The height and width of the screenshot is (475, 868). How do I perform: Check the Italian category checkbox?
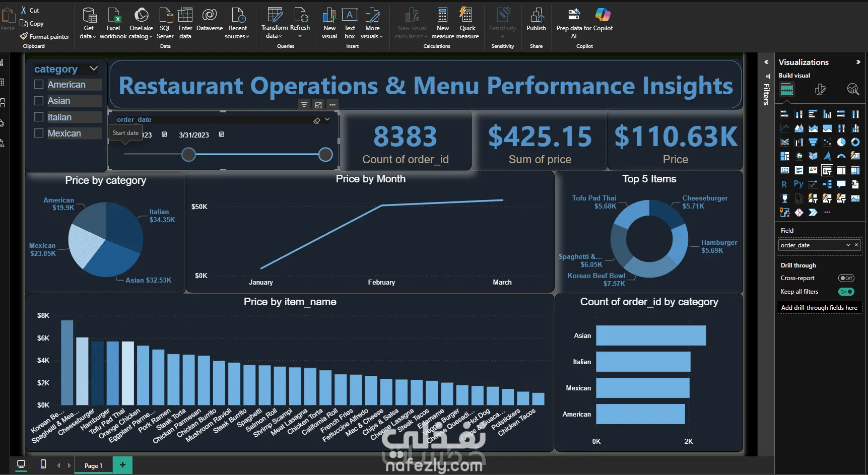[39, 117]
